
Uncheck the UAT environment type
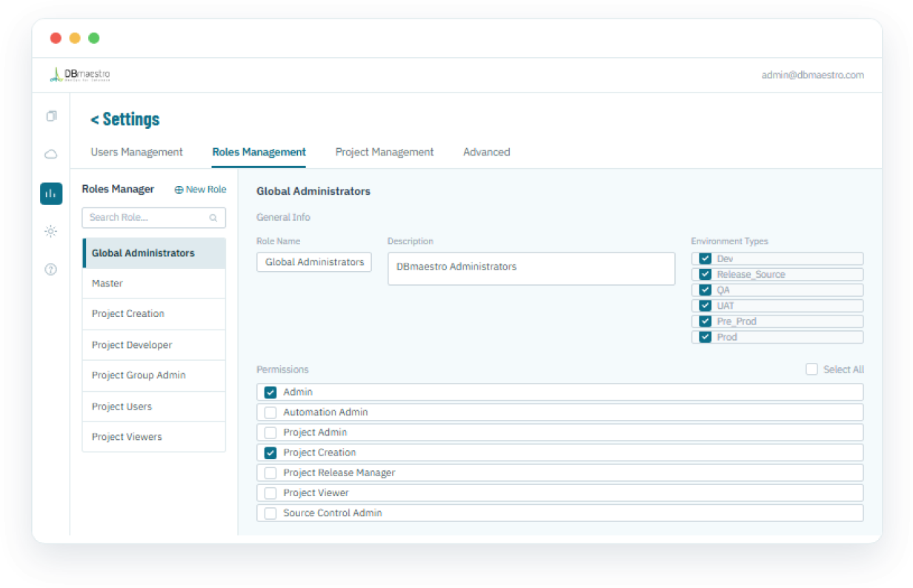click(705, 305)
